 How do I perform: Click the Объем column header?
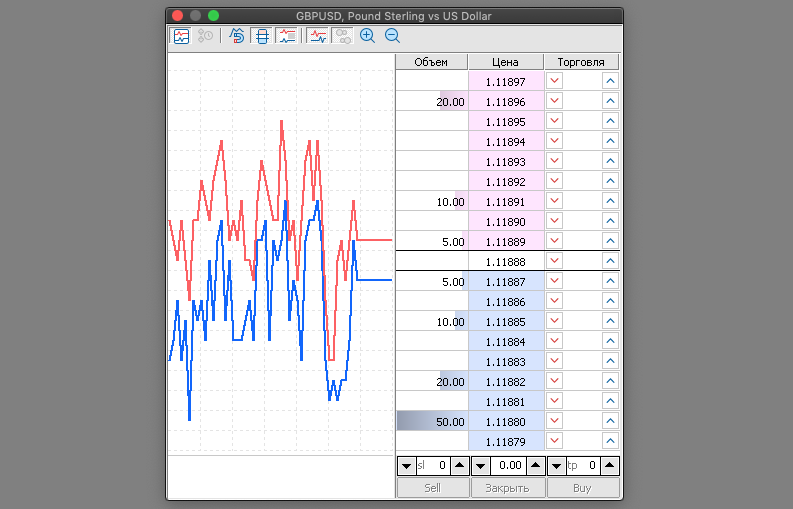point(431,62)
